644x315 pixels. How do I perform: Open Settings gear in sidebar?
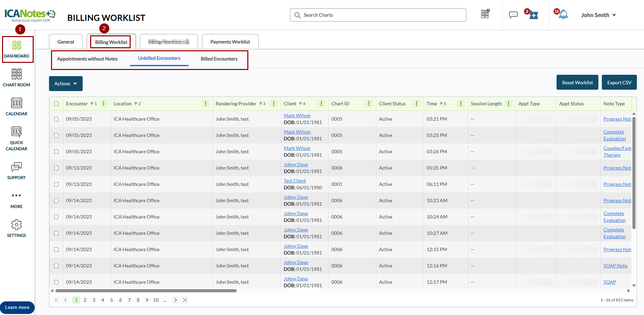pos(16,225)
